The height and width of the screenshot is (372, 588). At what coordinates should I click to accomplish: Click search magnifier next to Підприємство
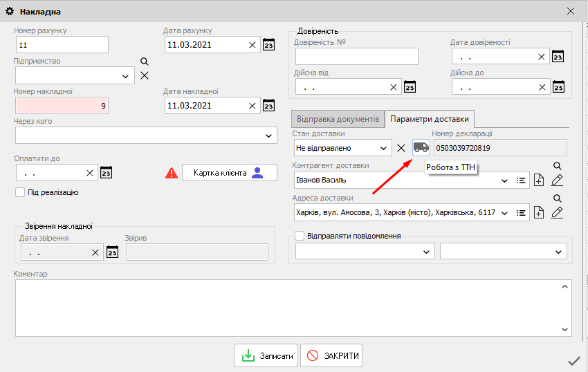tap(145, 62)
